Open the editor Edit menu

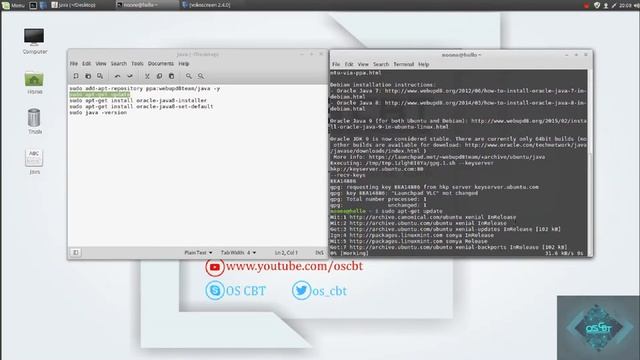pyautogui.click(x=87, y=64)
